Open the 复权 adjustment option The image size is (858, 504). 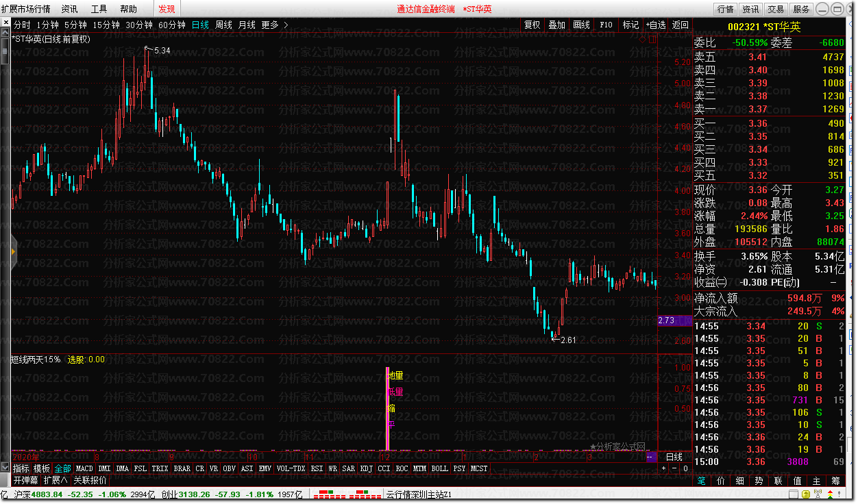click(532, 25)
